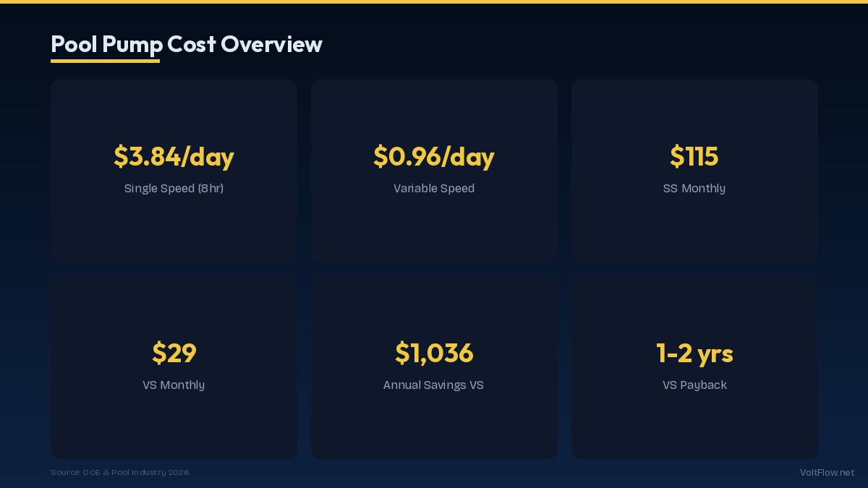Viewport: 868px width, 488px height.
Task: Click the year 2026 in the footnote
Action: click(178, 473)
